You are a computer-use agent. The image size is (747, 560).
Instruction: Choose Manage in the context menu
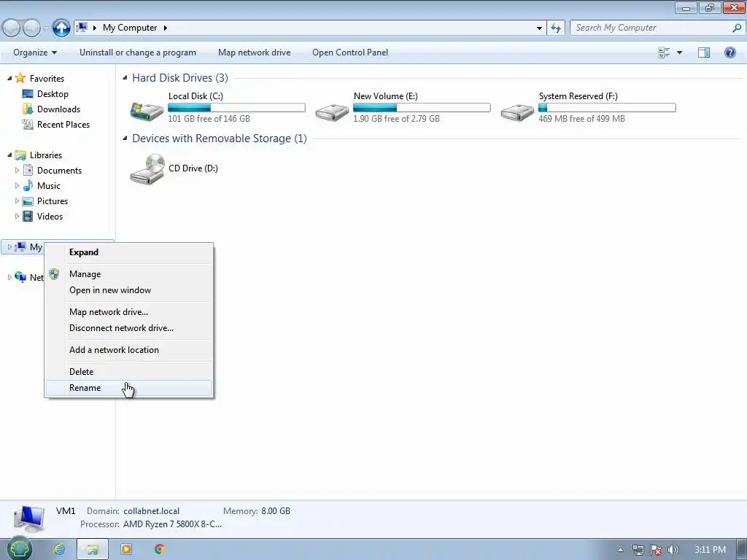[128, 274]
